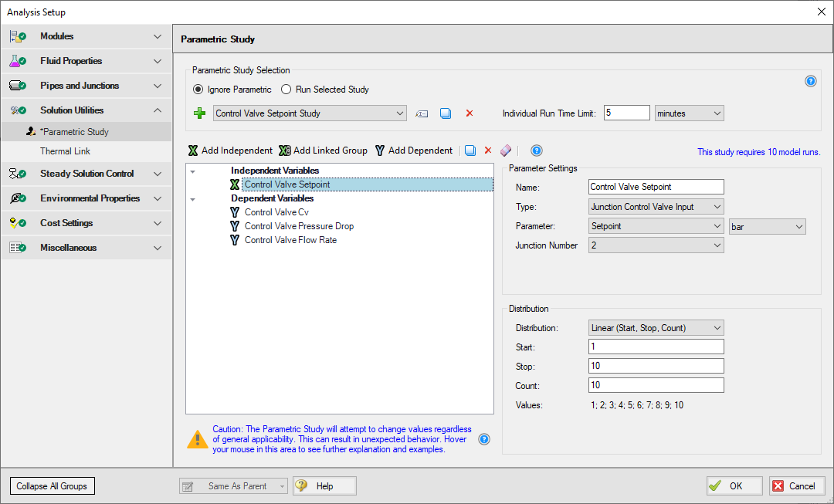834x504 pixels.
Task: Click the Cost Settings icon
Action: coord(18,223)
